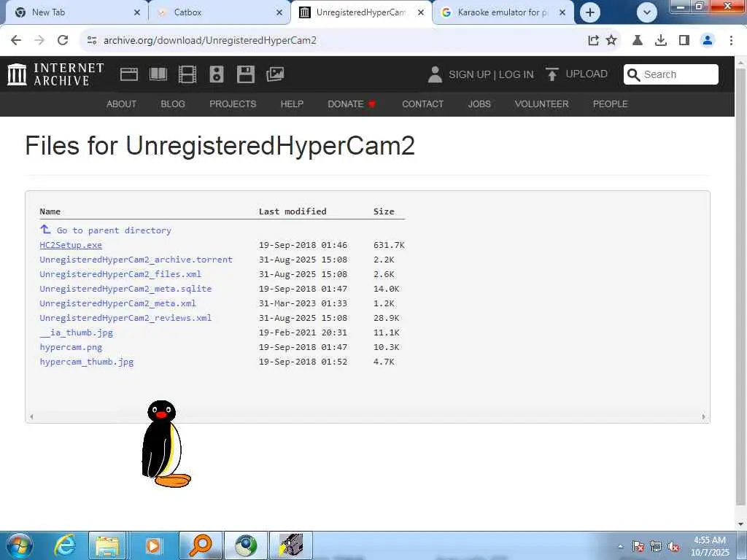Click the upload arrow icon
The width and height of the screenshot is (747, 560).
552,74
